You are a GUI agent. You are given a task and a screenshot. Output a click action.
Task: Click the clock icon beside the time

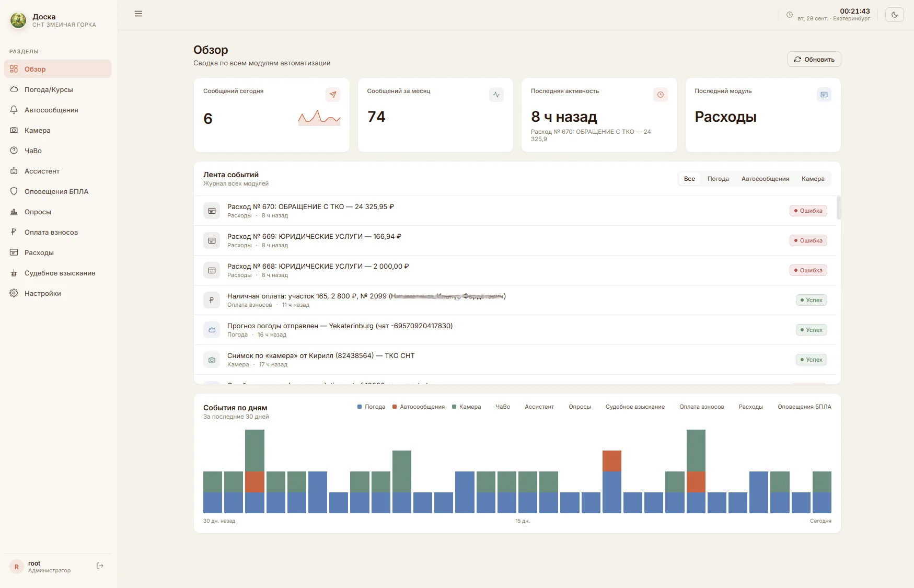tap(790, 15)
